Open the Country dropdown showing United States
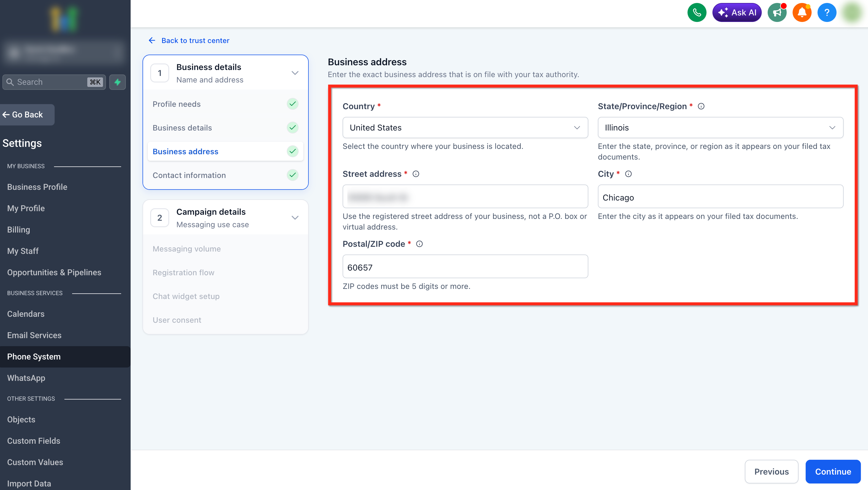The height and width of the screenshot is (490, 868). pyautogui.click(x=465, y=128)
